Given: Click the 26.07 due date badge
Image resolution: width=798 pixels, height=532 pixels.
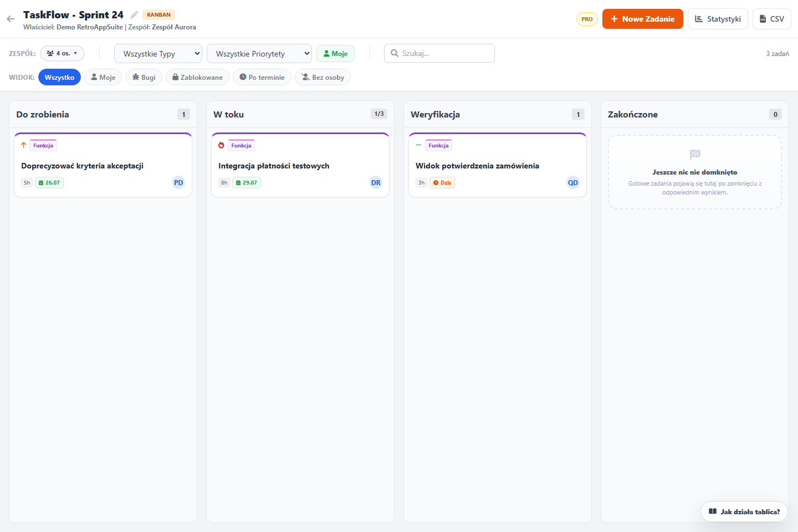Looking at the screenshot, I should click(49, 182).
